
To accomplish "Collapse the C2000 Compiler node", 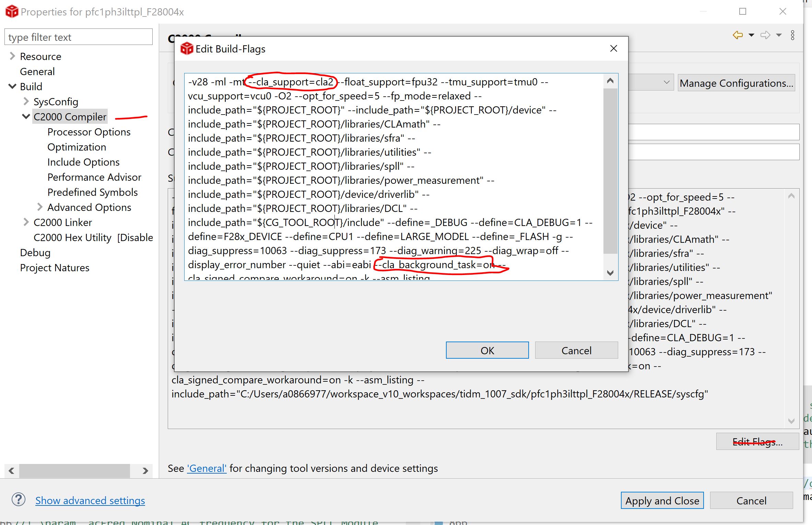I will 26,117.
